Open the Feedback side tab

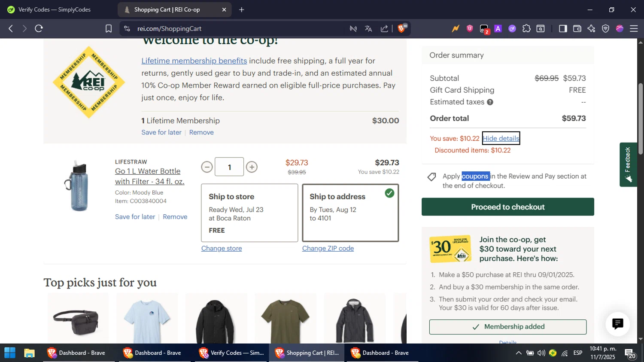coord(628,164)
